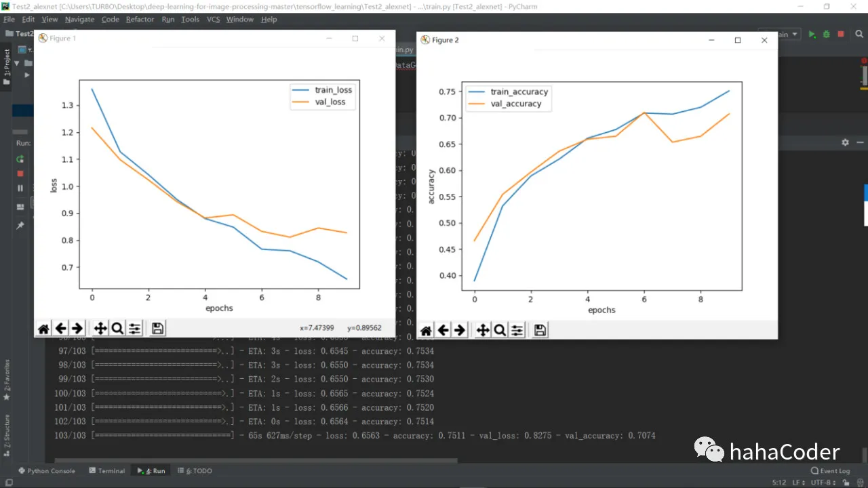This screenshot has width=868, height=488.
Task: Open the 6: TODO tool window
Action: [195, 470]
